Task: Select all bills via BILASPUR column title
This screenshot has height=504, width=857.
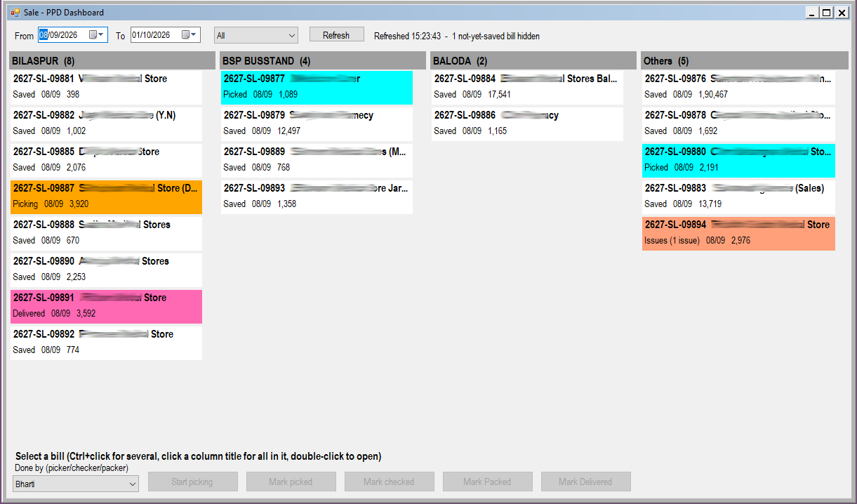Action: 112,60
